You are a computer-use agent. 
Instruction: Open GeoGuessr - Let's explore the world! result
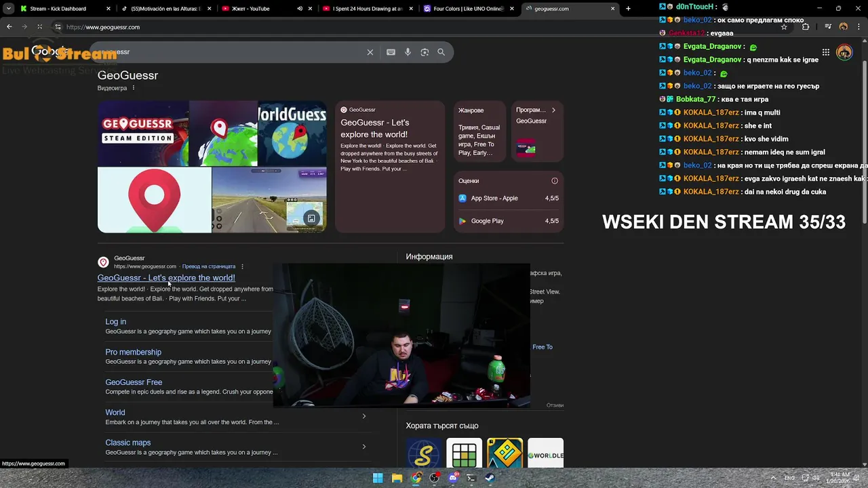tap(166, 278)
